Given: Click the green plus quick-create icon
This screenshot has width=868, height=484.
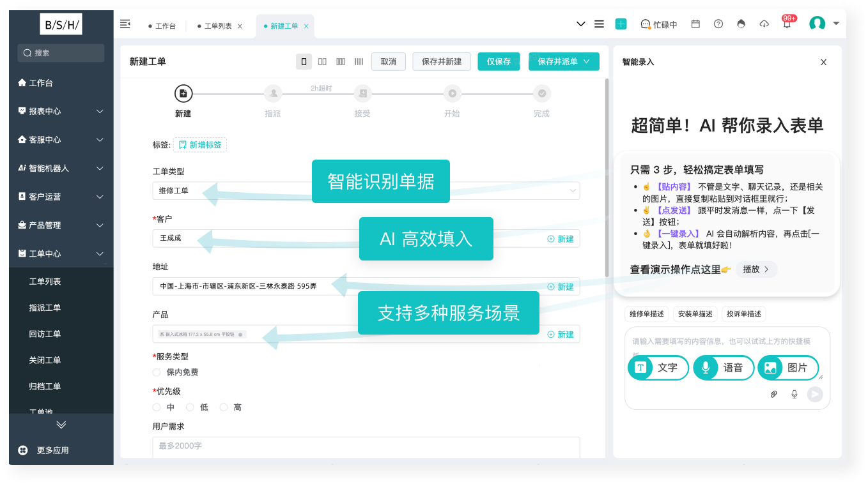Looking at the screenshot, I should click(621, 24).
